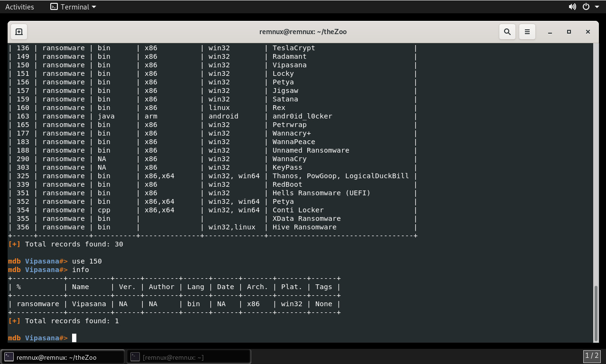Open the Activities overview
Viewport: 606px width, 364px height.
[19, 7]
